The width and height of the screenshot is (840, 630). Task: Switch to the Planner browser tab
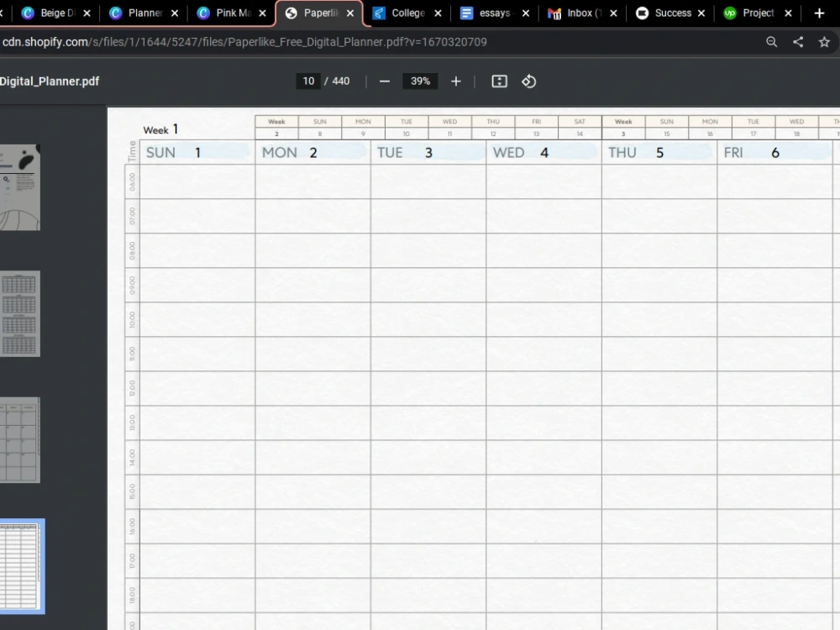137,13
